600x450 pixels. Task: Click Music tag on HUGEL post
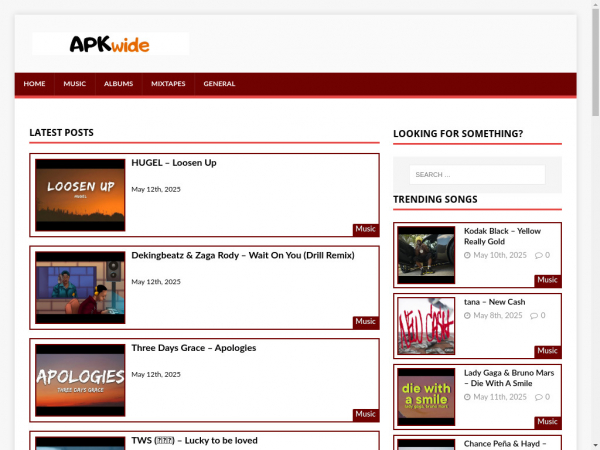click(365, 229)
